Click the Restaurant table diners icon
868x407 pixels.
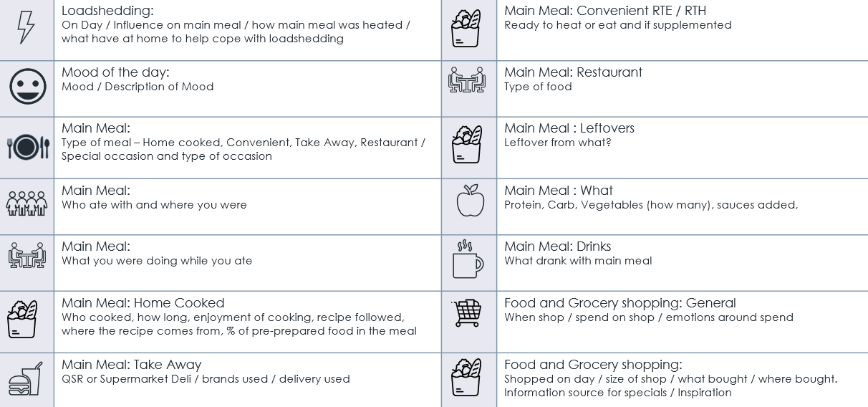[x=467, y=80]
